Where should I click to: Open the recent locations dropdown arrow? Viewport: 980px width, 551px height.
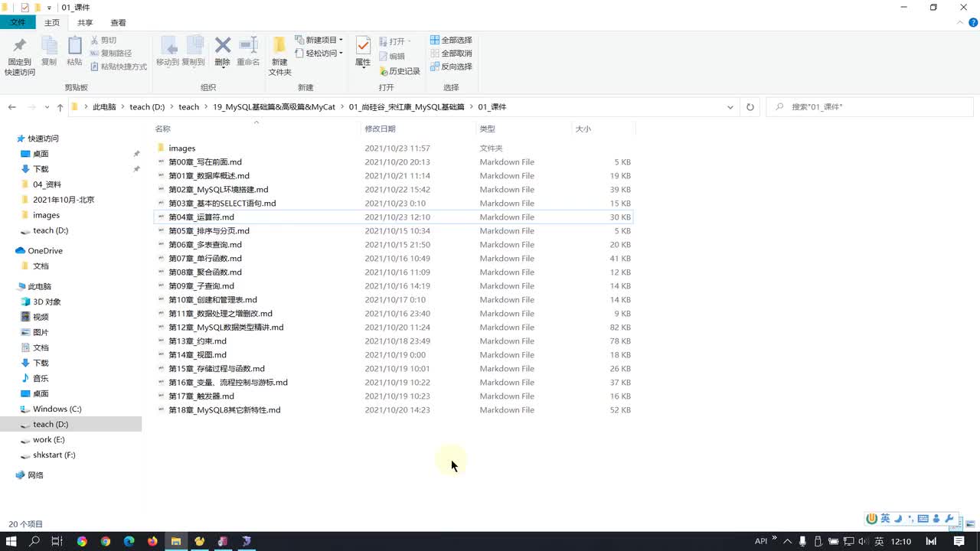point(47,107)
